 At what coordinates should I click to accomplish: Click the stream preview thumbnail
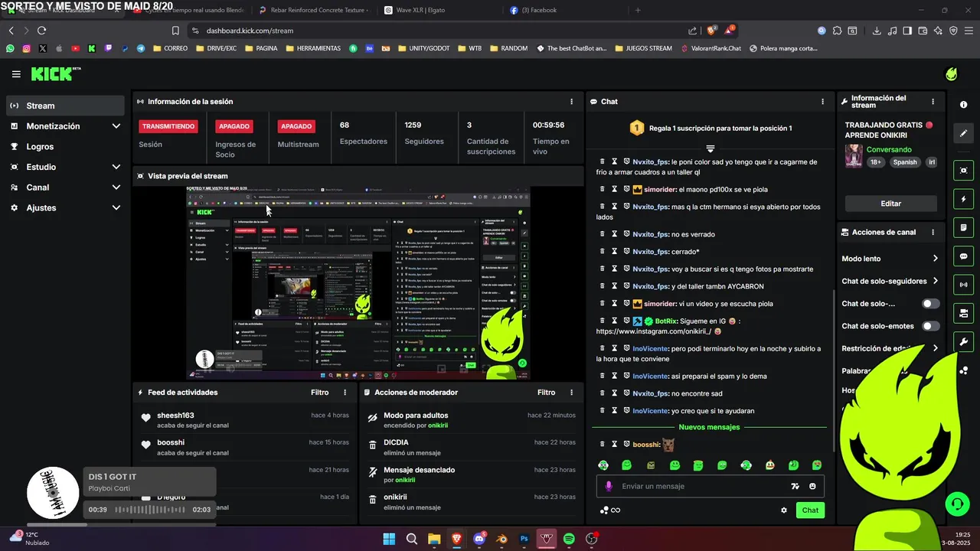[358, 282]
